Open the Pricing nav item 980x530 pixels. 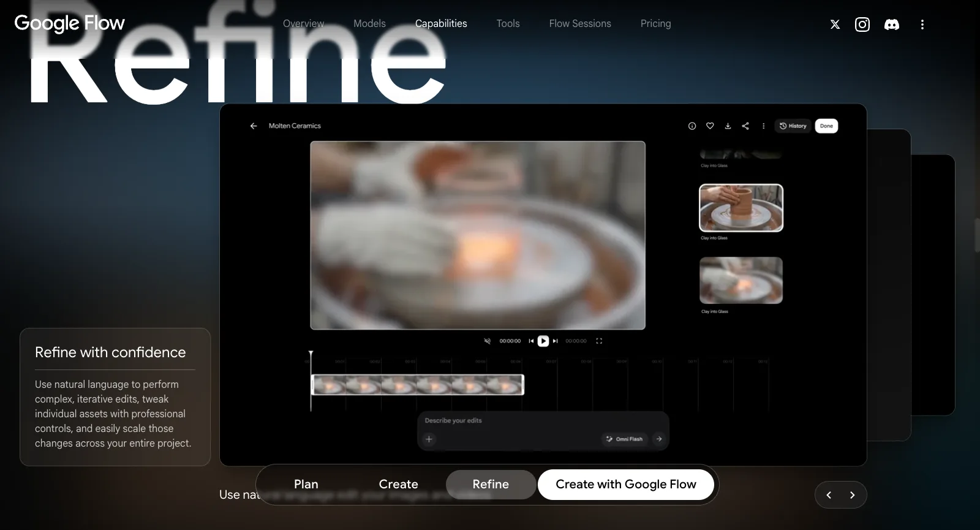tap(655, 24)
